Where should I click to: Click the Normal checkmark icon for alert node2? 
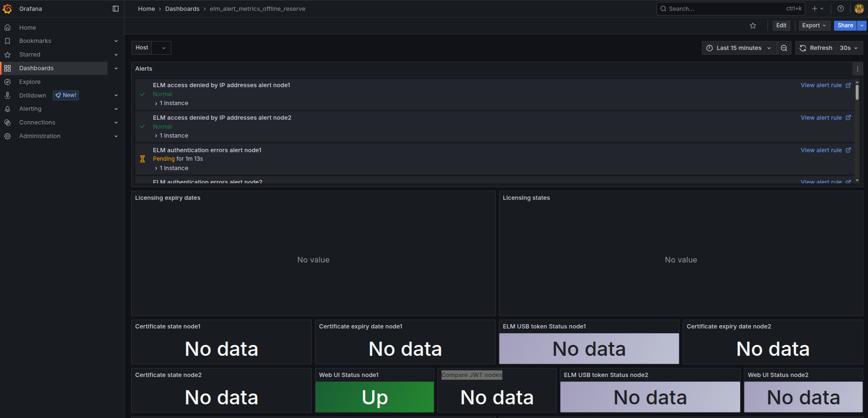[x=142, y=127]
